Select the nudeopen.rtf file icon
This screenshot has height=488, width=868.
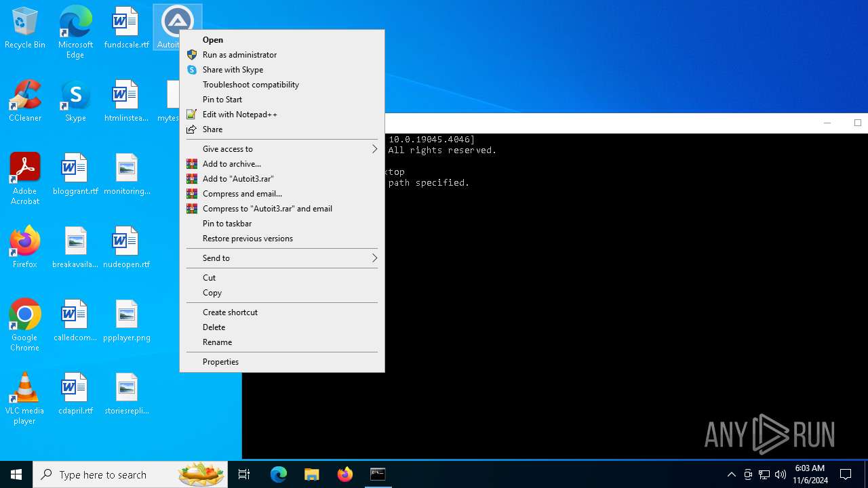click(x=126, y=248)
